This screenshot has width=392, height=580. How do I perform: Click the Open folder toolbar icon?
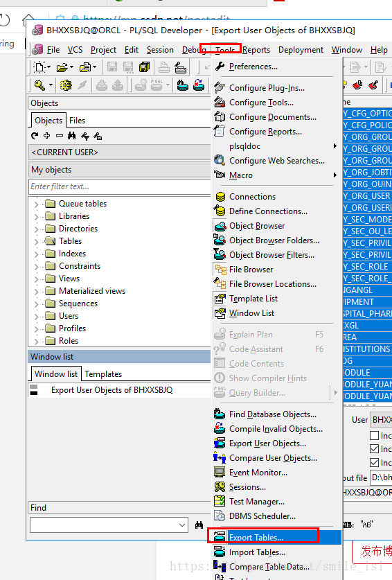(62, 67)
